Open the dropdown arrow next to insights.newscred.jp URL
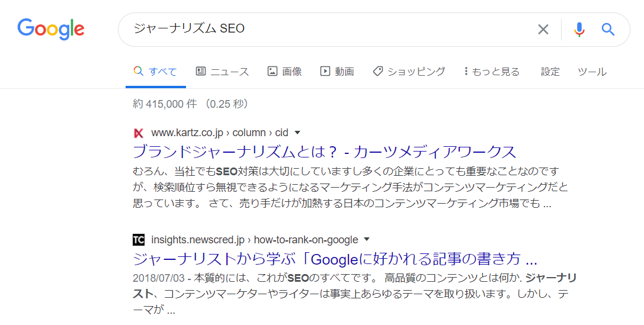The image size is (644, 325). click(367, 239)
